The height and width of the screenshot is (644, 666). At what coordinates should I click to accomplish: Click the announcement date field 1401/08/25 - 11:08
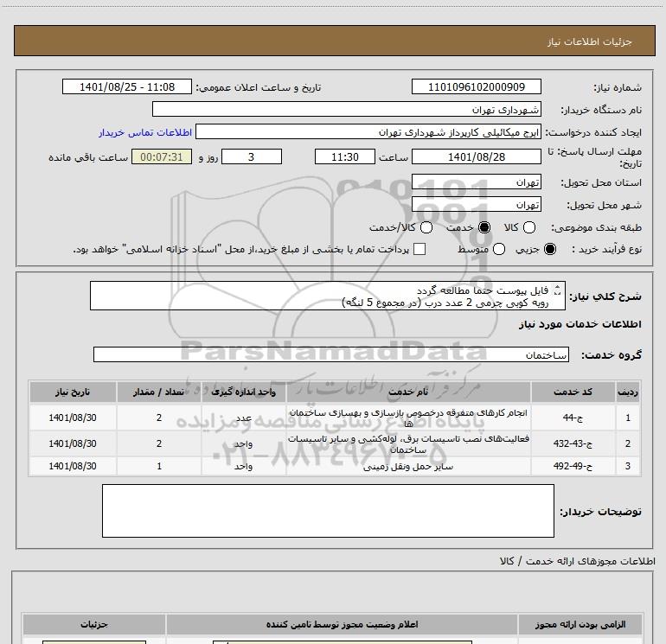click(127, 86)
